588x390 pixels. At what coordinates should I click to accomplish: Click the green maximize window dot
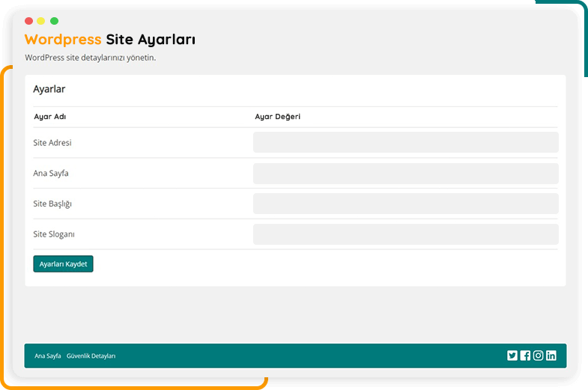point(54,21)
